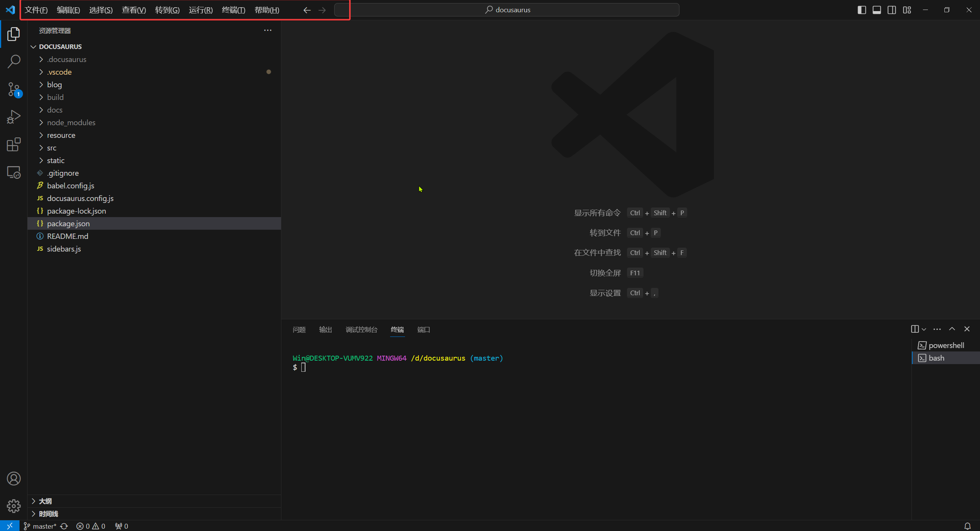Select the powershell terminal instance
Viewport: 980px width, 531px height.
(946, 345)
